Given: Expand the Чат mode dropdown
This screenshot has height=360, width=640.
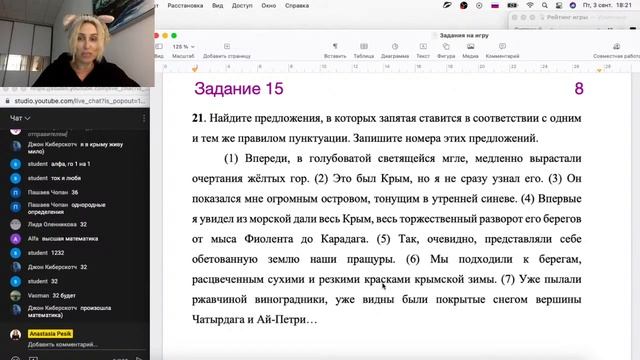Looking at the screenshot, I should (x=20, y=118).
